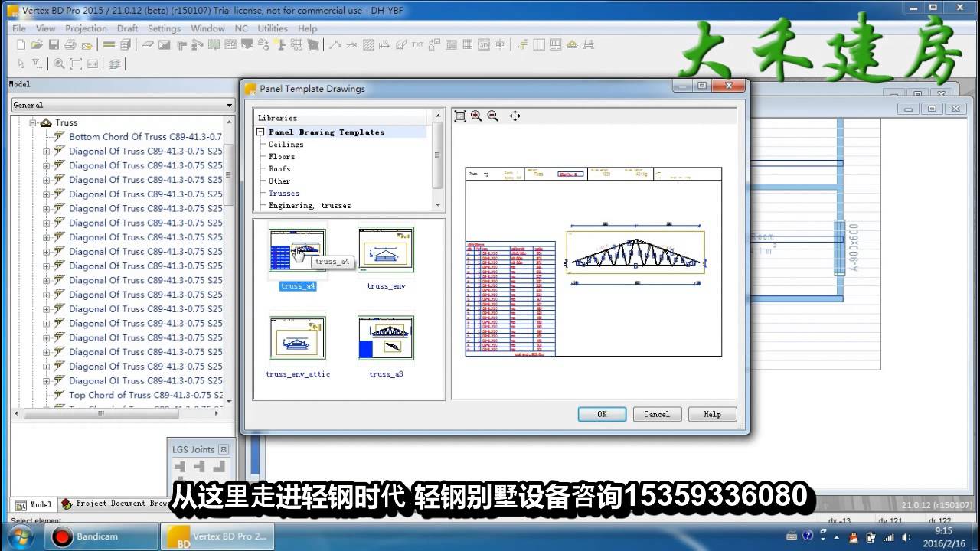Screen dimensions: 980x551
Task: Open the General dropdown in the Model panel
Action: click(x=229, y=105)
